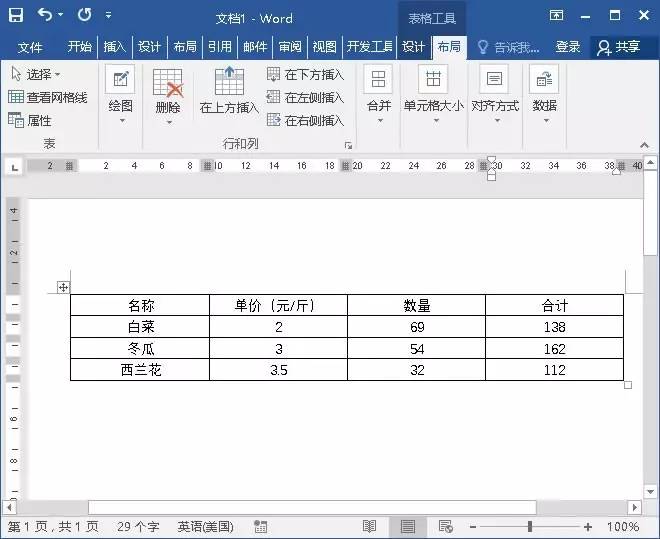Open the Insert (插入) ribbon tab
This screenshot has height=539, width=660.
[x=115, y=47]
